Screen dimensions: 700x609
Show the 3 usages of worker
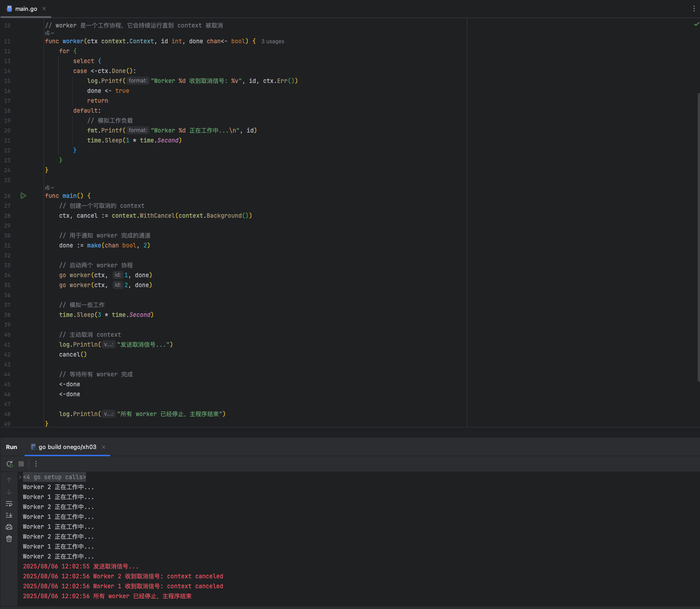(273, 41)
